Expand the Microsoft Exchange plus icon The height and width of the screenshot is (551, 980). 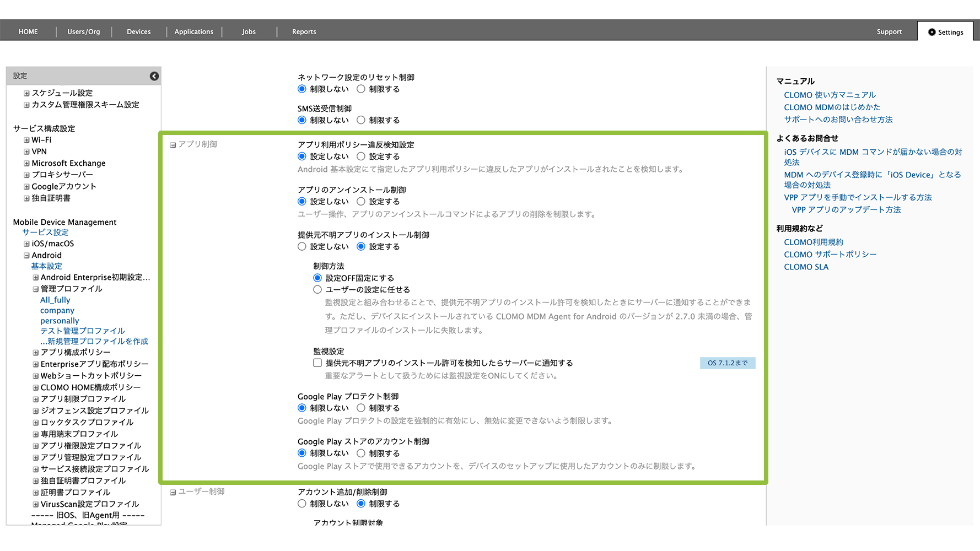pyautogui.click(x=26, y=164)
